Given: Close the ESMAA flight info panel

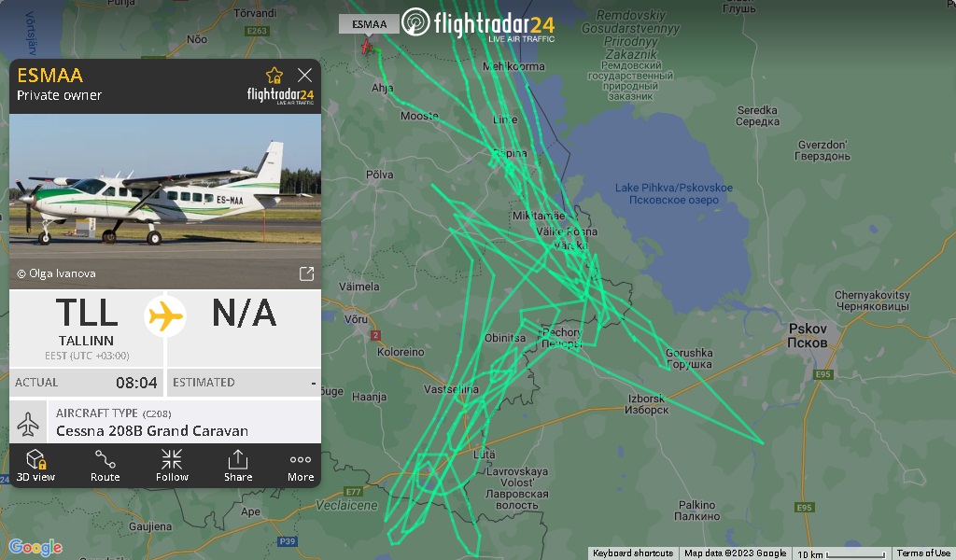Looking at the screenshot, I should click(x=305, y=75).
